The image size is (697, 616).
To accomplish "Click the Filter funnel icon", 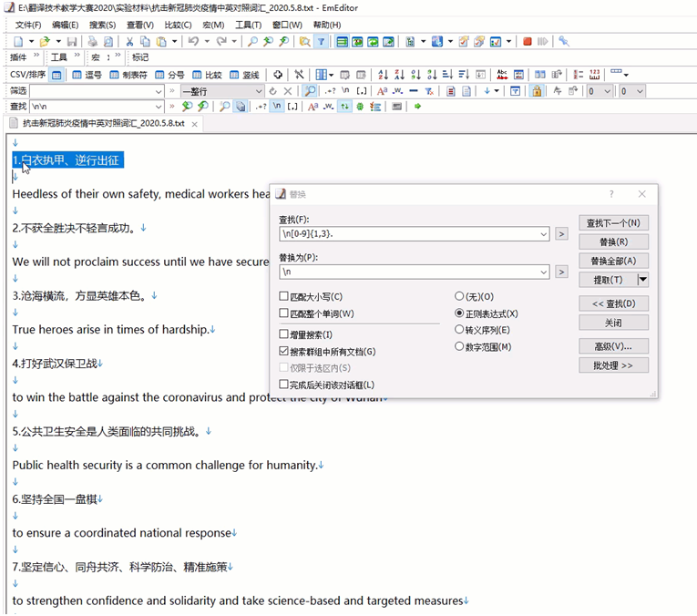I will click(321, 42).
